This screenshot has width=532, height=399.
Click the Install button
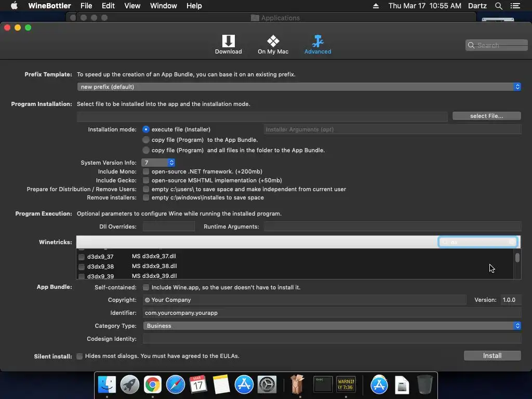click(x=493, y=355)
